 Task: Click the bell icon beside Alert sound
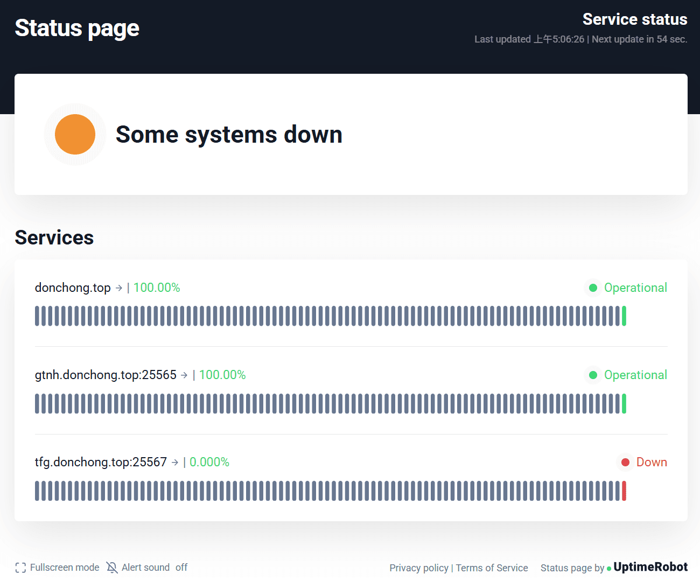pyautogui.click(x=112, y=568)
